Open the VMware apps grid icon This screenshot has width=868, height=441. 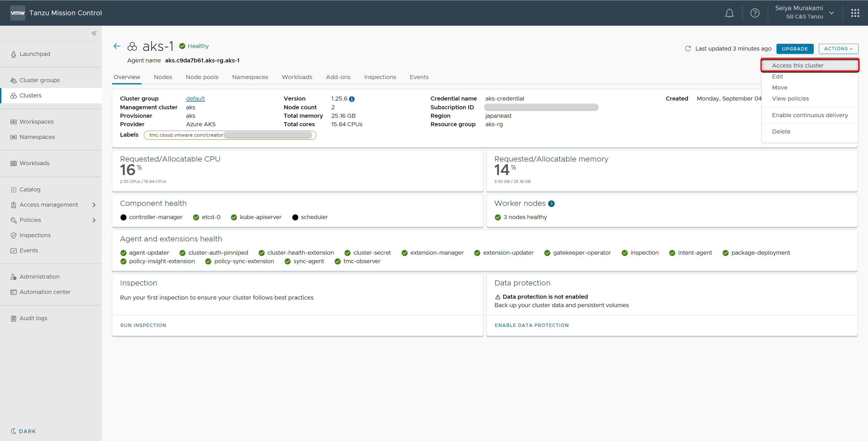tap(855, 13)
